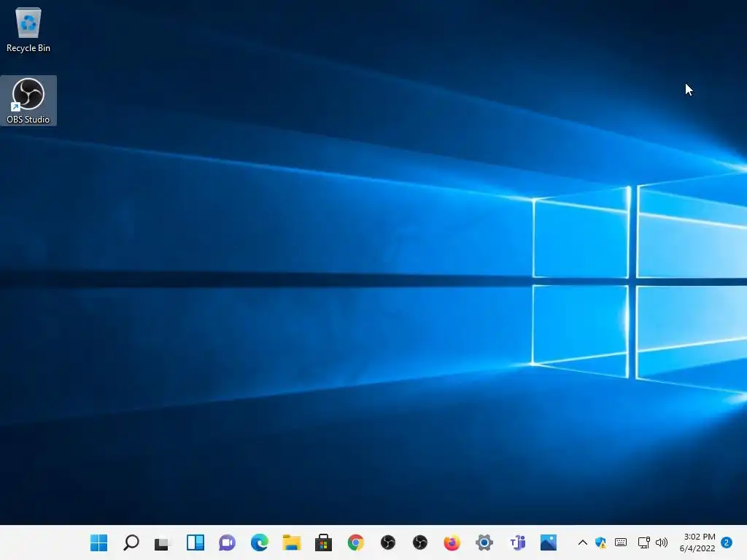Open taskbar Search magnifier
Viewport: 747px width, 560px height.
131,542
